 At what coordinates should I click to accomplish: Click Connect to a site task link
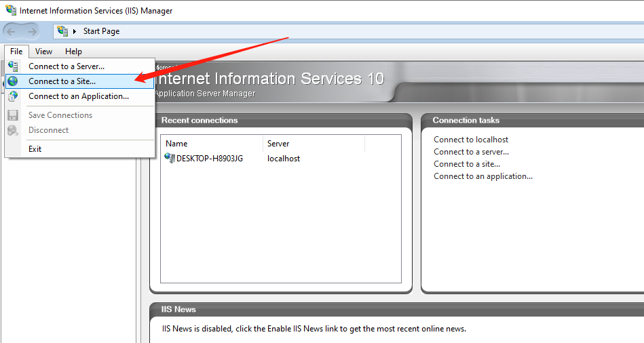[x=467, y=164]
